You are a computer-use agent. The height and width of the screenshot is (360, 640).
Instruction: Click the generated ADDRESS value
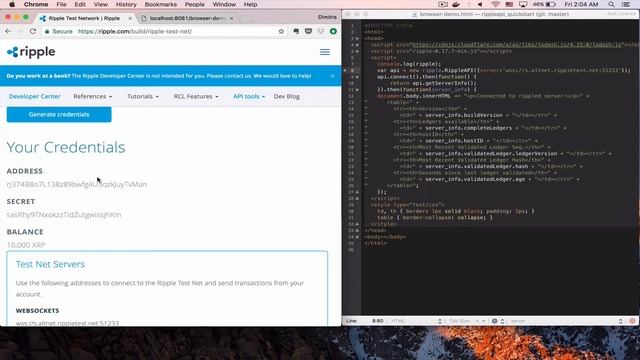pyautogui.click(x=77, y=184)
